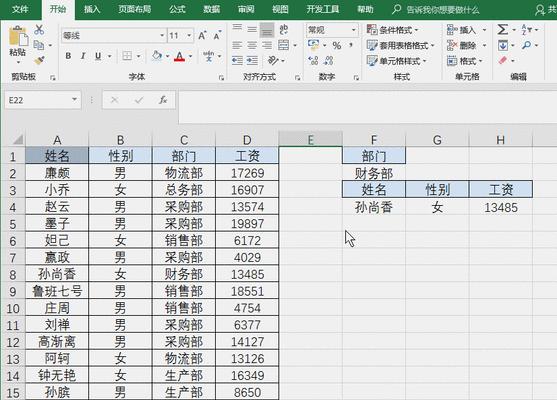Click the Fill down icon
557x400 pixels.
tap(503, 45)
